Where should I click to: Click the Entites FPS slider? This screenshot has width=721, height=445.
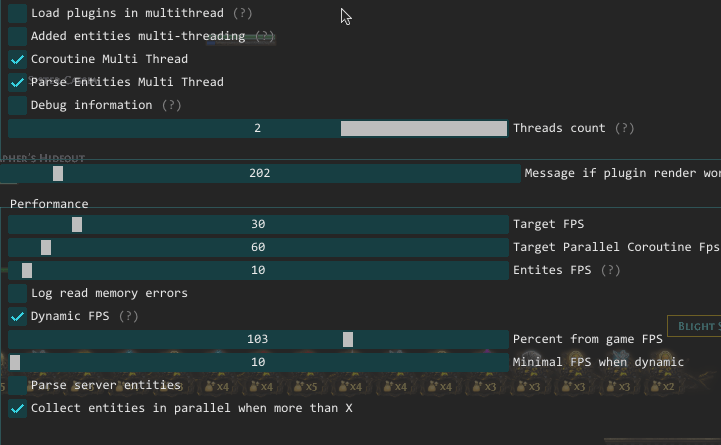(x=258, y=270)
